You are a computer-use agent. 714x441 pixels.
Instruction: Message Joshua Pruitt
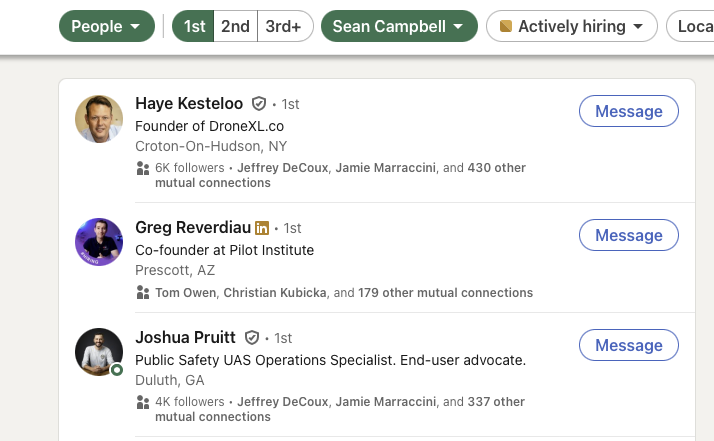pyautogui.click(x=628, y=345)
